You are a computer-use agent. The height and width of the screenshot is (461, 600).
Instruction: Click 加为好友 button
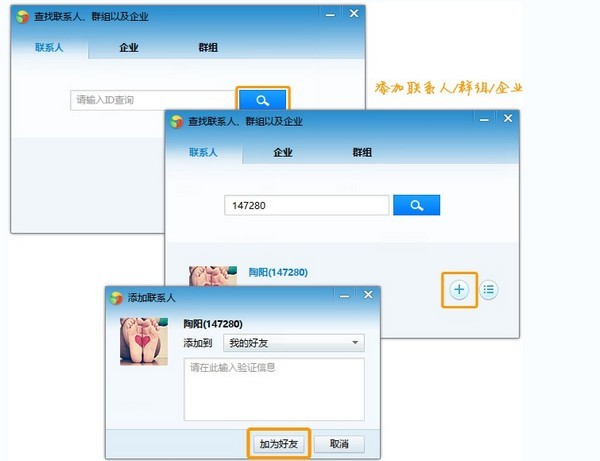pyautogui.click(x=279, y=444)
